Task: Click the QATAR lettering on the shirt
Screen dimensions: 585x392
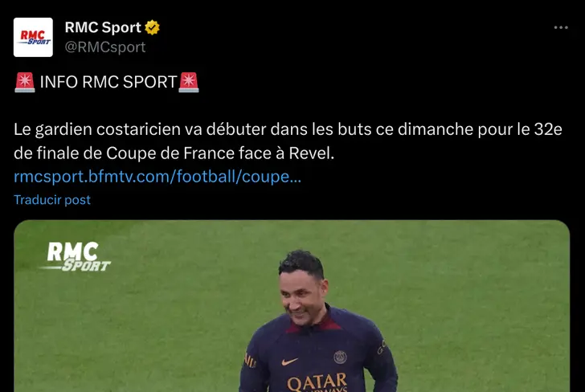Action: coord(317,382)
